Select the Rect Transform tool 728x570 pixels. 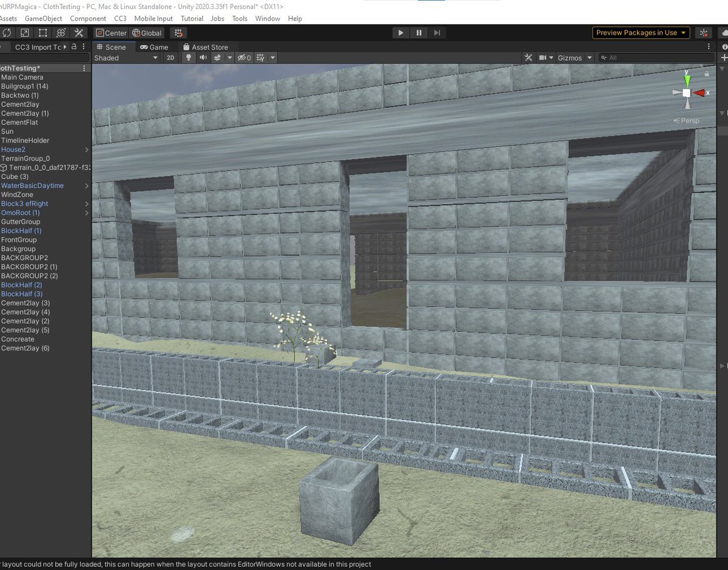click(43, 33)
